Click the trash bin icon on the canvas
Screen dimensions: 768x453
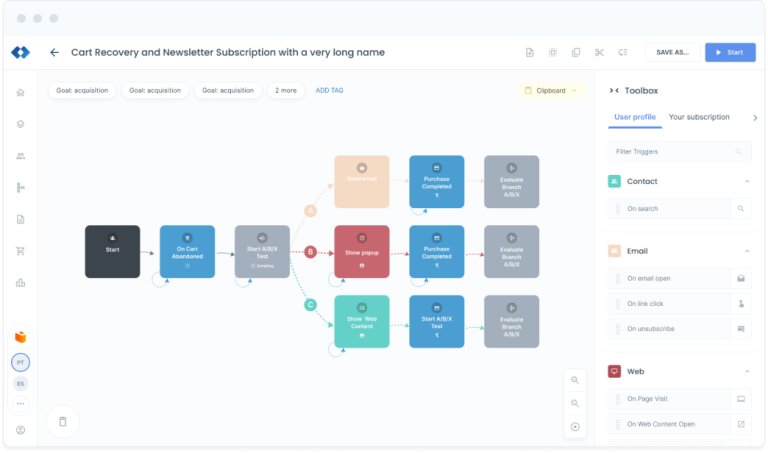click(x=63, y=421)
